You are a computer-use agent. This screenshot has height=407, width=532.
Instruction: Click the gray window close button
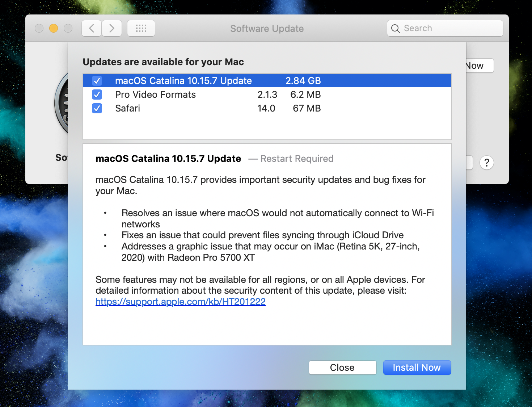coord(39,28)
